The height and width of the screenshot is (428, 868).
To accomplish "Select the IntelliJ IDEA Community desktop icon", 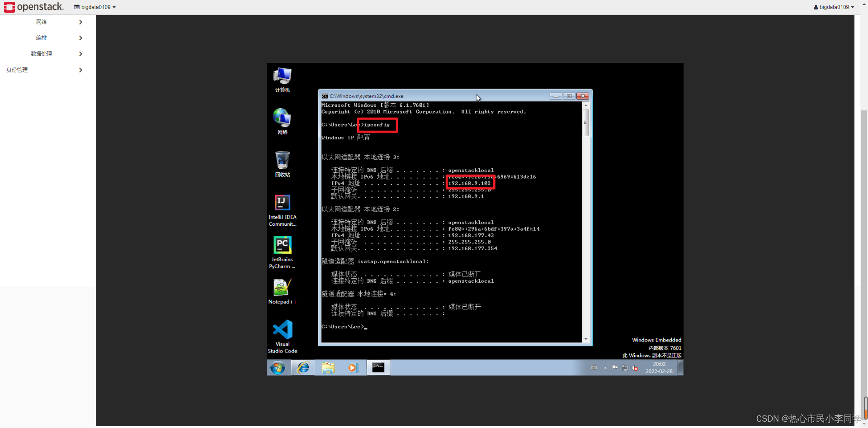I will pos(283,210).
